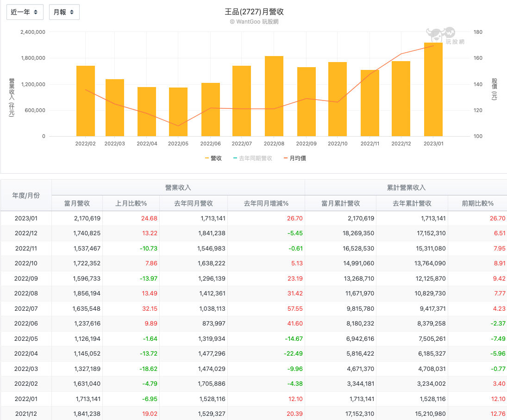
Task: Click the 去年同月增減% column header
Action: click(x=265, y=203)
